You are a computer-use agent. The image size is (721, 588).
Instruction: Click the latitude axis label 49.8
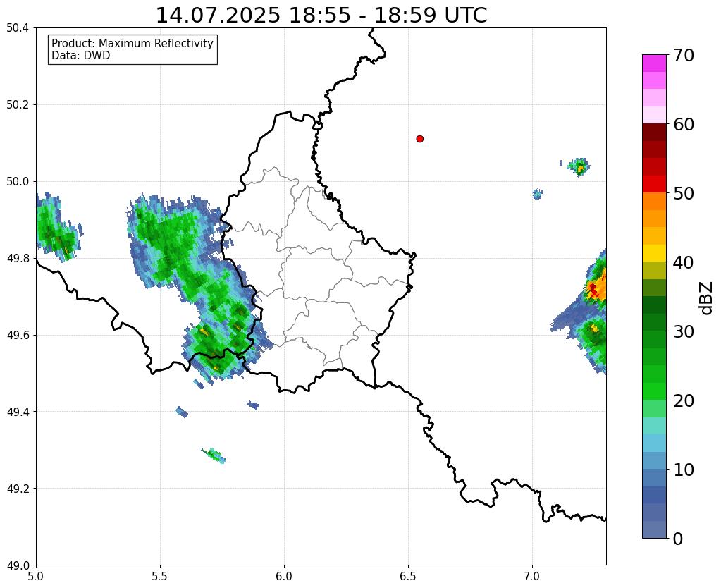click(18, 259)
